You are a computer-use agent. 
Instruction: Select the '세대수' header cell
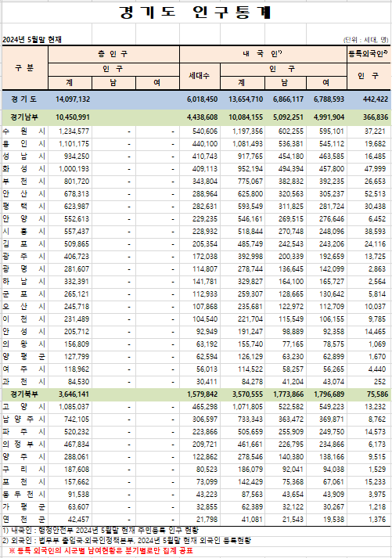coord(200,76)
